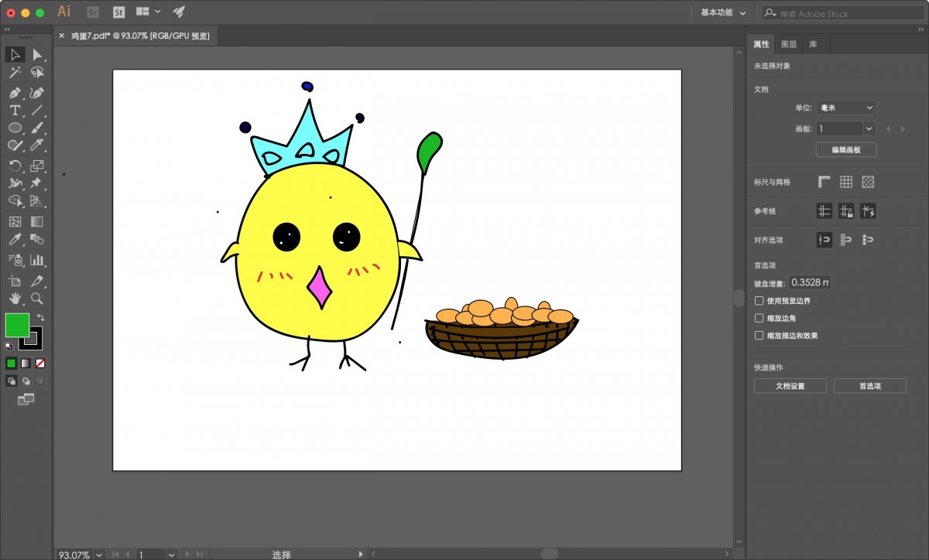Tick the 缩放描边和效果 checkbox
929x560 pixels.
[759, 336]
